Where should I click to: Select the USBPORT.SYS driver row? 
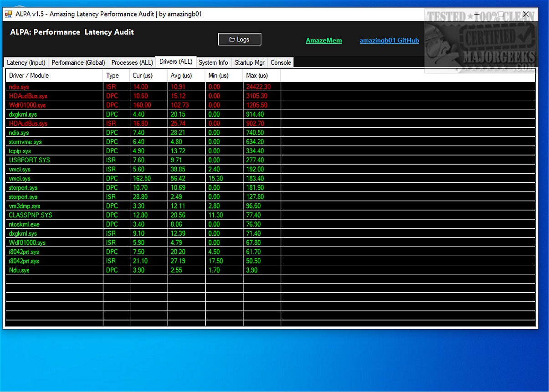[270, 160]
